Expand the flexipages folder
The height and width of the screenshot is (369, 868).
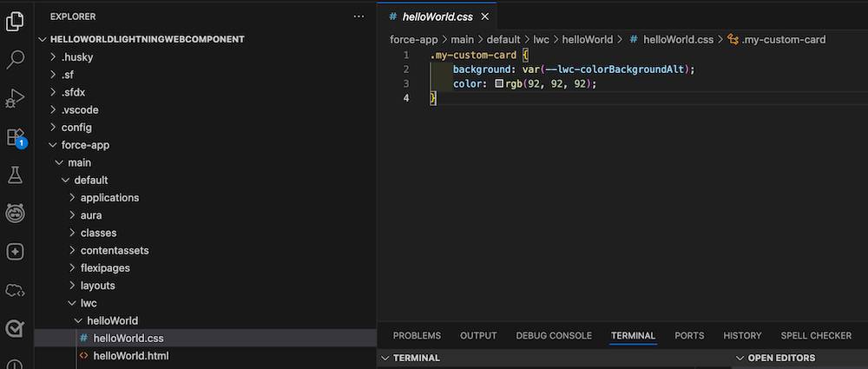coord(72,268)
